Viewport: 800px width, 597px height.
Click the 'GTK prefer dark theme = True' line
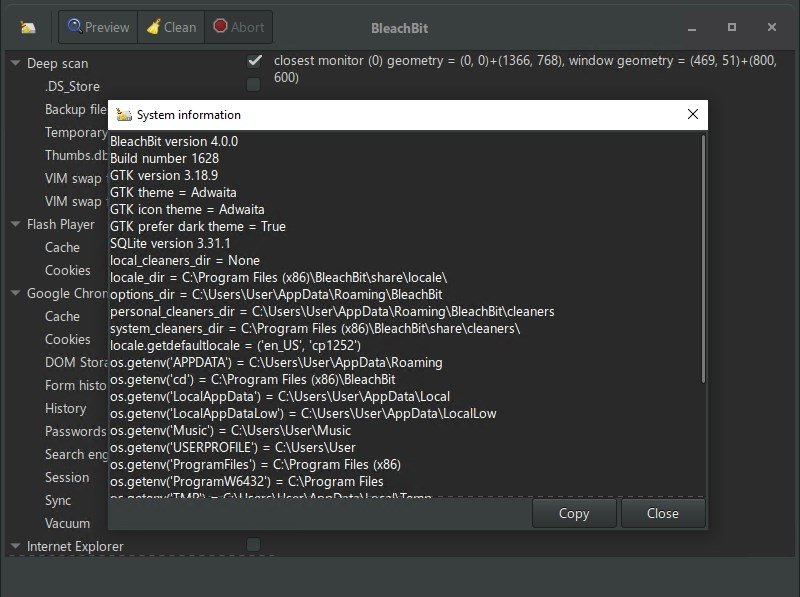coord(198,227)
